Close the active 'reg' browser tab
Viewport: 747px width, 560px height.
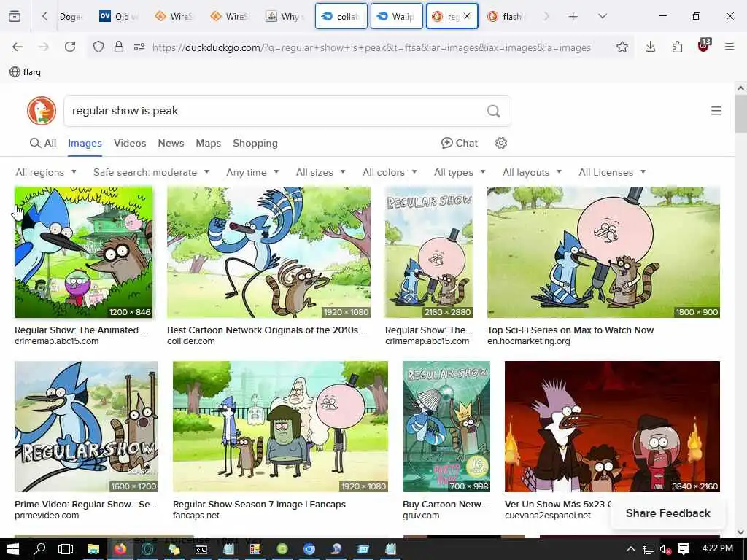(x=467, y=16)
